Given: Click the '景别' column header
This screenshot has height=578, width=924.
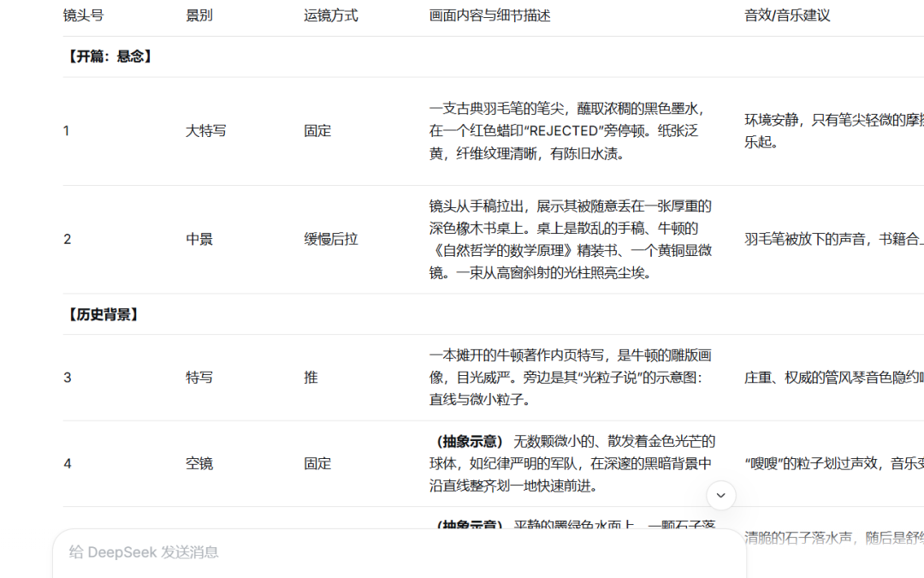Looking at the screenshot, I should click(199, 15).
